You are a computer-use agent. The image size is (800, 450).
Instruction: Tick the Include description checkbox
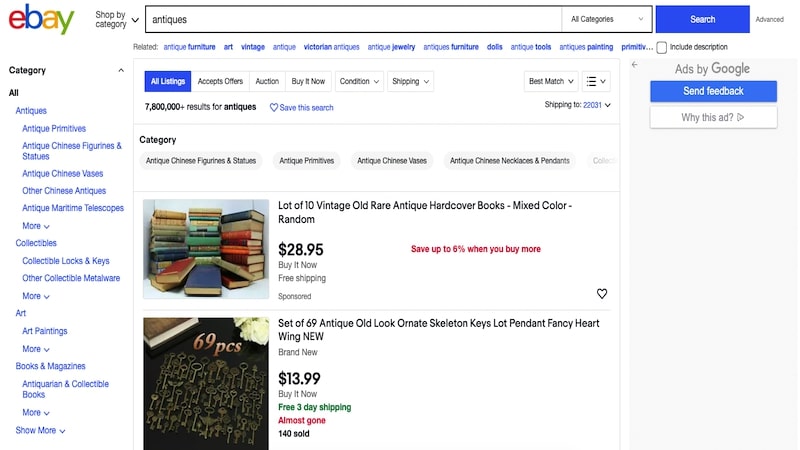[x=661, y=47]
